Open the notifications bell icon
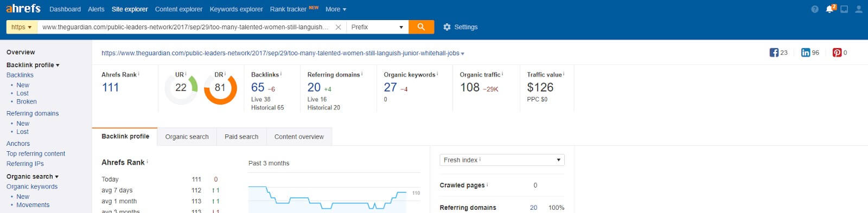The width and height of the screenshot is (868, 213). pyautogui.click(x=829, y=9)
